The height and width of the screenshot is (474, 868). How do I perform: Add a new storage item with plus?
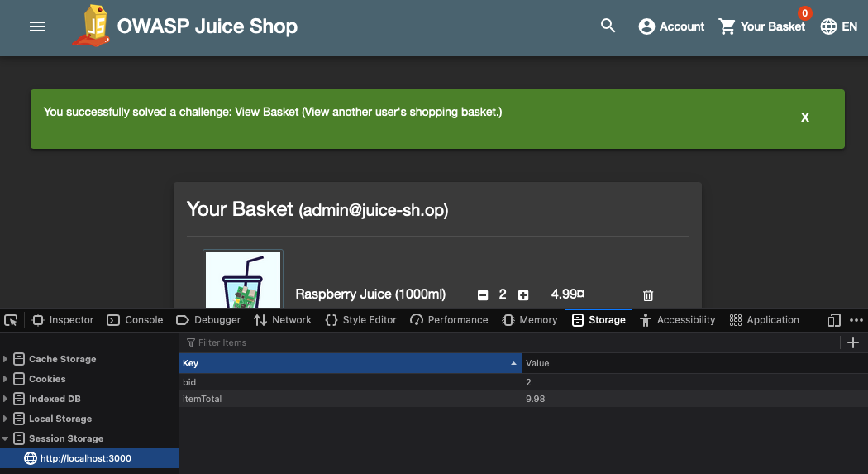(x=853, y=342)
